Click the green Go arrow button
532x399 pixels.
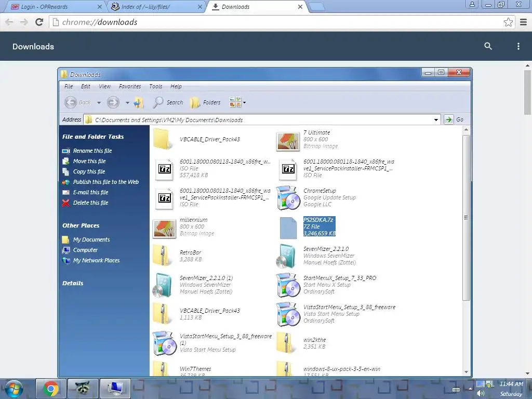448,119
